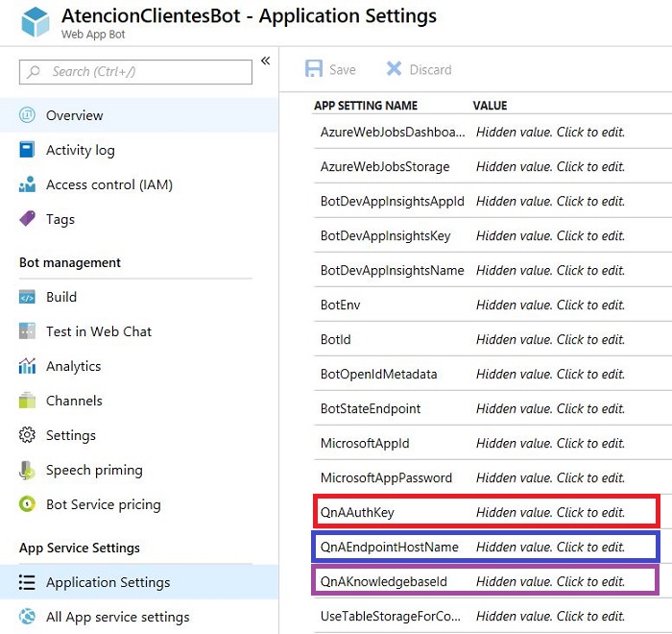Open the Tags section
The width and height of the screenshot is (672, 634).
(139, 219)
